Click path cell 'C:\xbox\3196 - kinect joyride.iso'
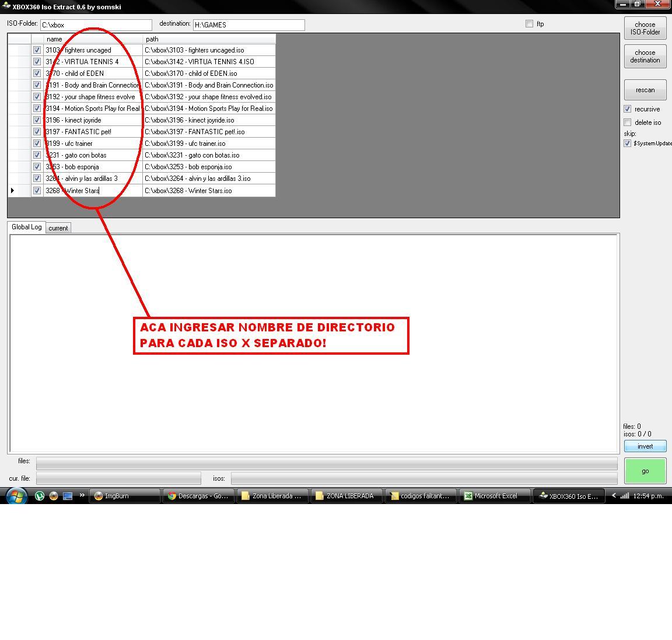The image size is (672, 640). 209,120
